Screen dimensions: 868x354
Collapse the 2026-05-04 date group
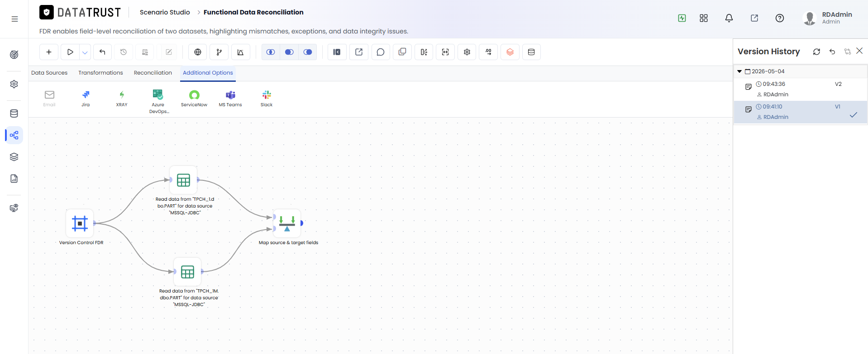(x=739, y=71)
